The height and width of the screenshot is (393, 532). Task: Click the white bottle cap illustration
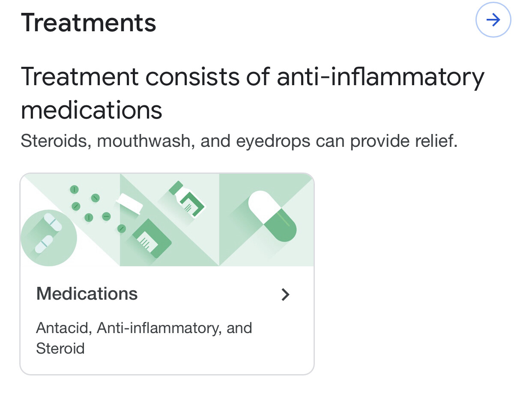129,203
